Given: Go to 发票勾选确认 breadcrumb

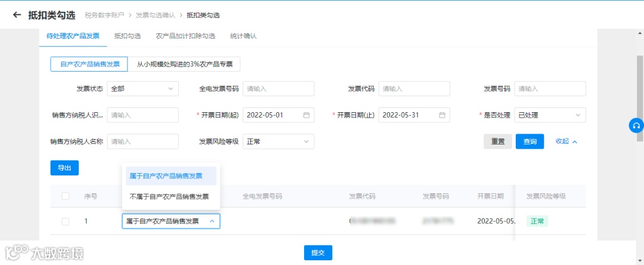Looking at the screenshot, I should 156,15.
